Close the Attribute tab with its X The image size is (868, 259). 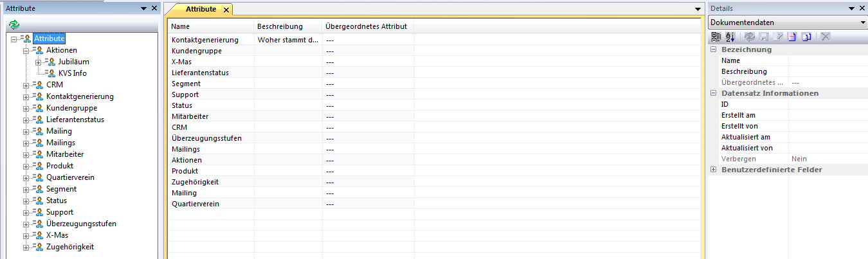[x=226, y=10]
